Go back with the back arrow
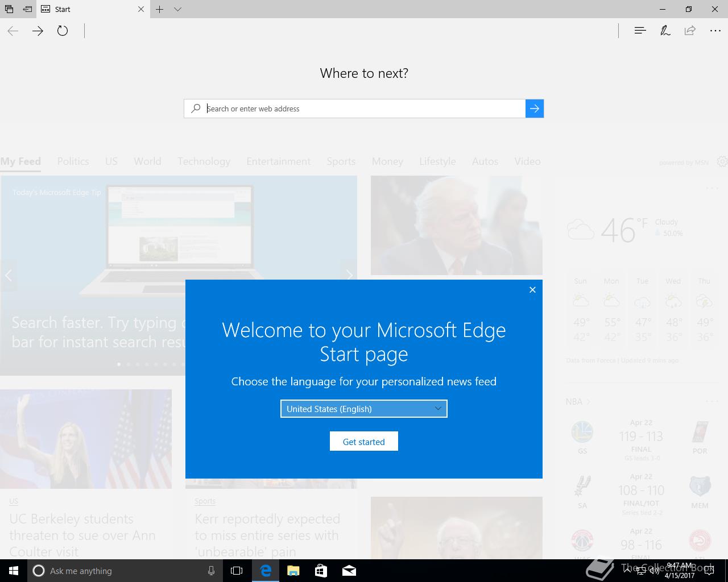Screen dimensions: 728x582 pyautogui.click(x=13, y=31)
